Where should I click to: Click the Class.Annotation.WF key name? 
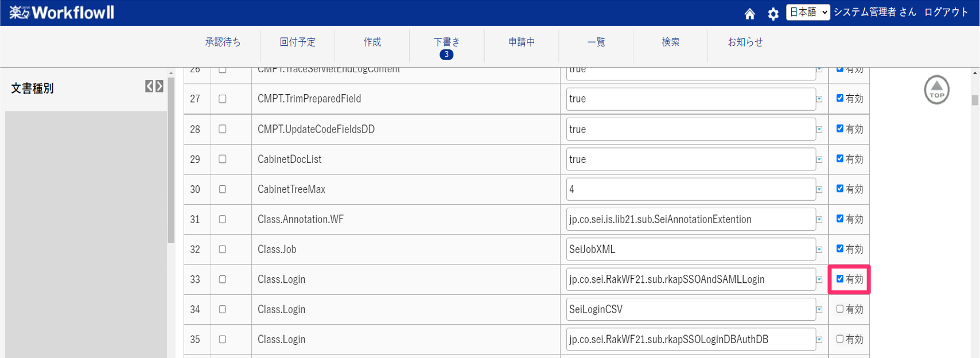tap(301, 219)
